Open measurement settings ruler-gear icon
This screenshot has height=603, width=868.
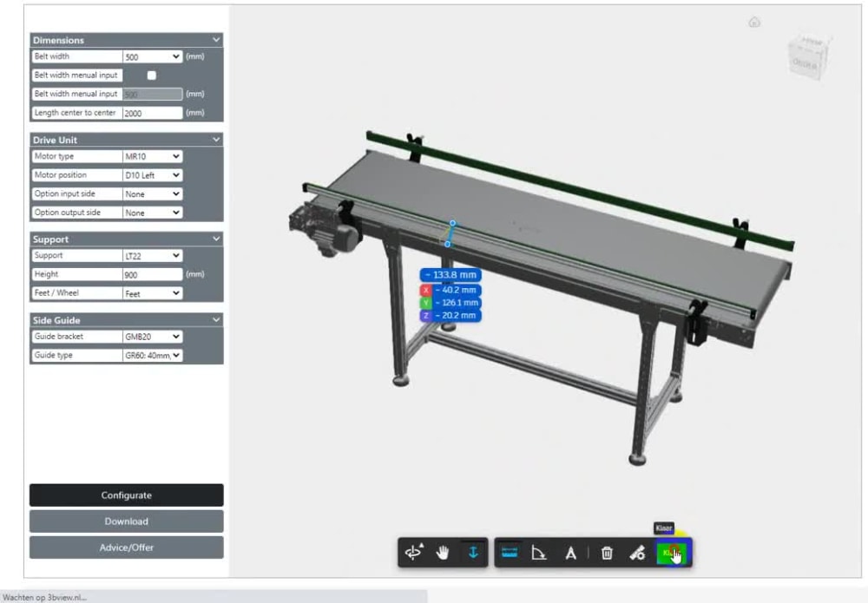coord(637,552)
